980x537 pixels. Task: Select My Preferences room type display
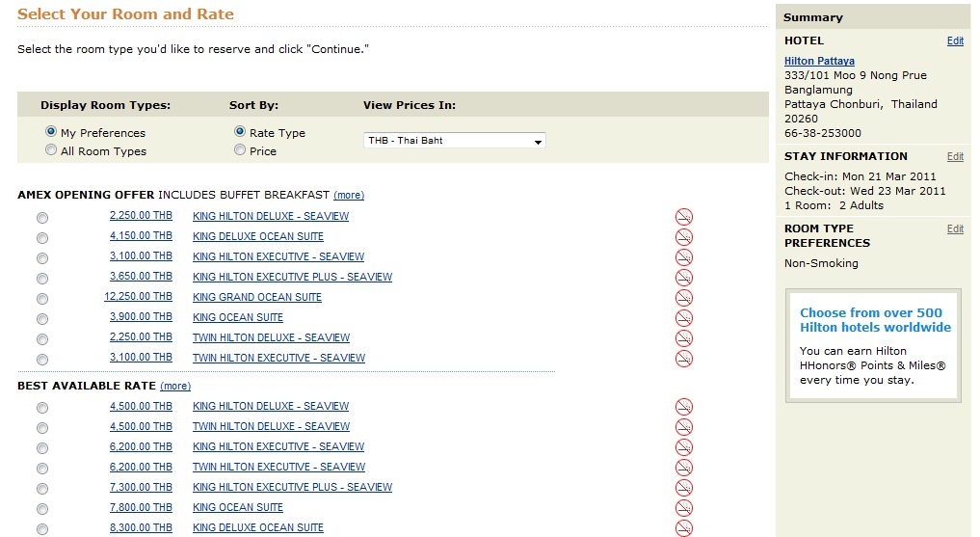click(x=51, y=132)
